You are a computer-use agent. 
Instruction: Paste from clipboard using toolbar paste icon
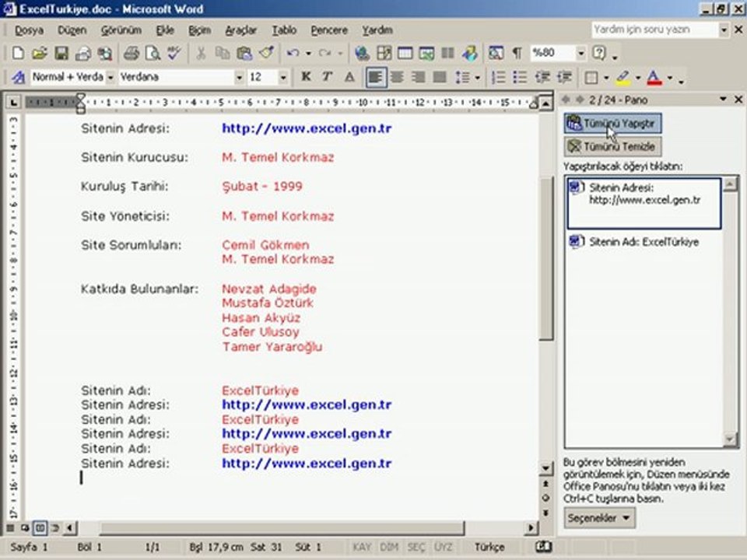click(x=244, y=54)
